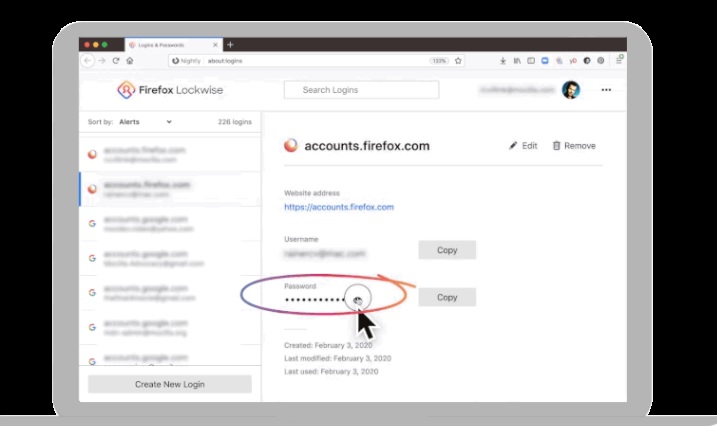Bookmark this page with the star icon

[458, 61]
